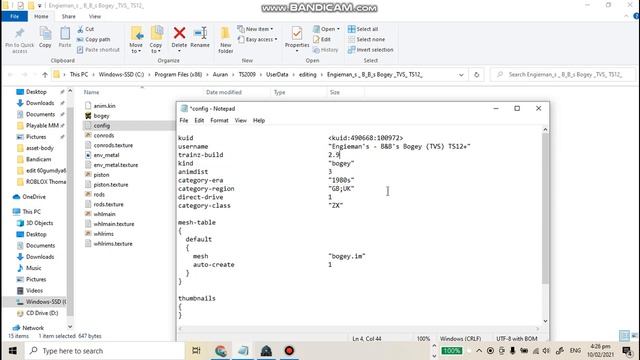Viewport: 640px width, 360px height.
Task: Click the Bandicam red record taskbar icon
Action: 289,351
